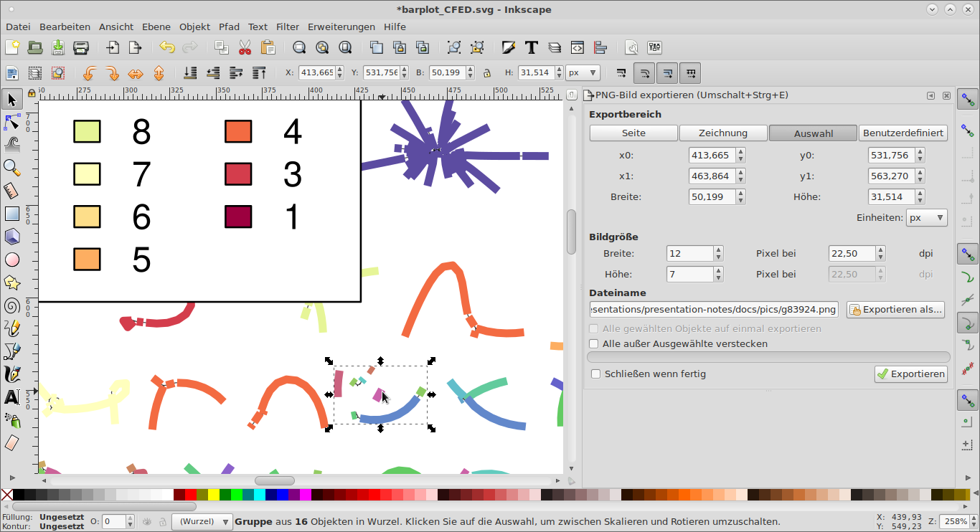The image size is (980, 532).
Task: Pick the yellow palette swatch
Action: pyautogui.click(x=213, y=495)
